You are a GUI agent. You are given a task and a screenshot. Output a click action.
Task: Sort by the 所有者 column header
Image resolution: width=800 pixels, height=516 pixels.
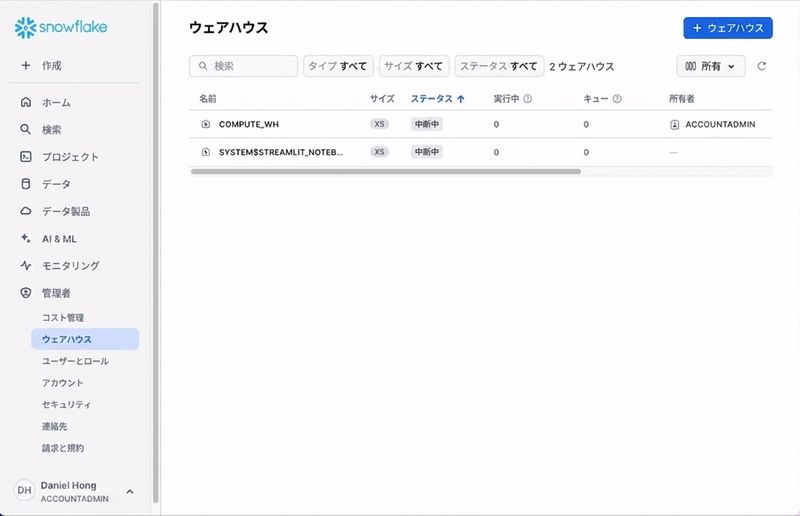682,99
